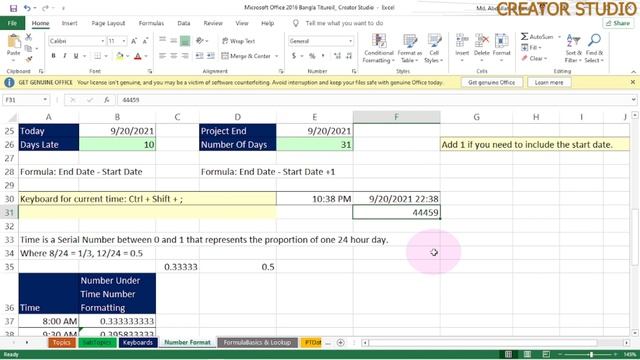Image resolution: width=640 pixels, height=360 pixels.
Task: Open Font dialog launcher
Action: click(x=150, y=71)
